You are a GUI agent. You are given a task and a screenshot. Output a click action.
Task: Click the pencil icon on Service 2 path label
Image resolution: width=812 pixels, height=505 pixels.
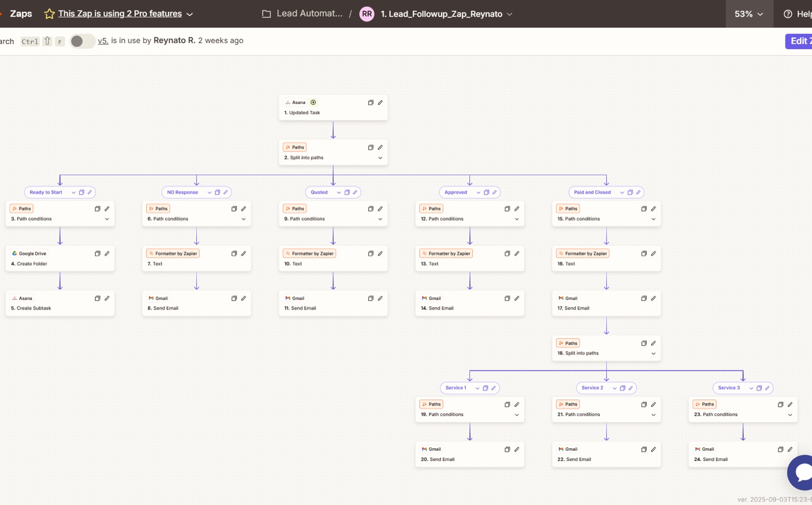631,388
